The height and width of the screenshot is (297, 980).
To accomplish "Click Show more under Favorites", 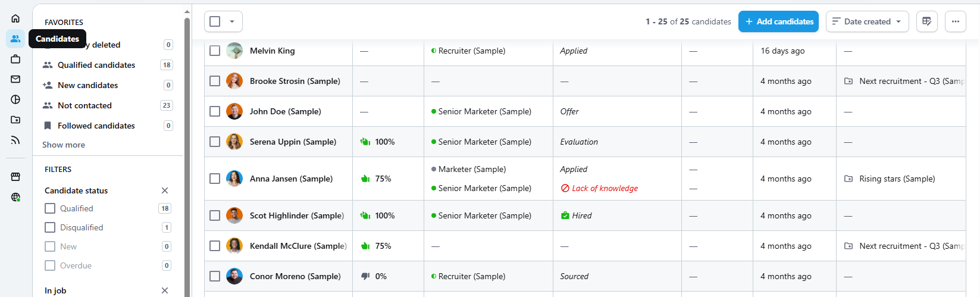I will (64, 145).
